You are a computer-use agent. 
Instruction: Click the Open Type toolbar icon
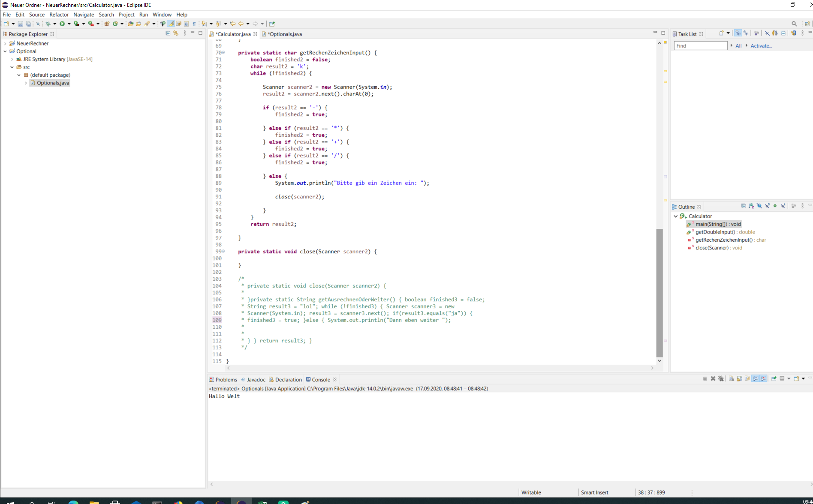(130, 24)
